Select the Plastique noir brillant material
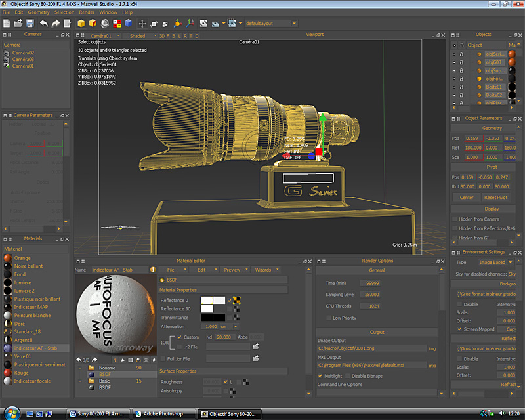The width and height of the screenshot is (525, 420). 37,299
